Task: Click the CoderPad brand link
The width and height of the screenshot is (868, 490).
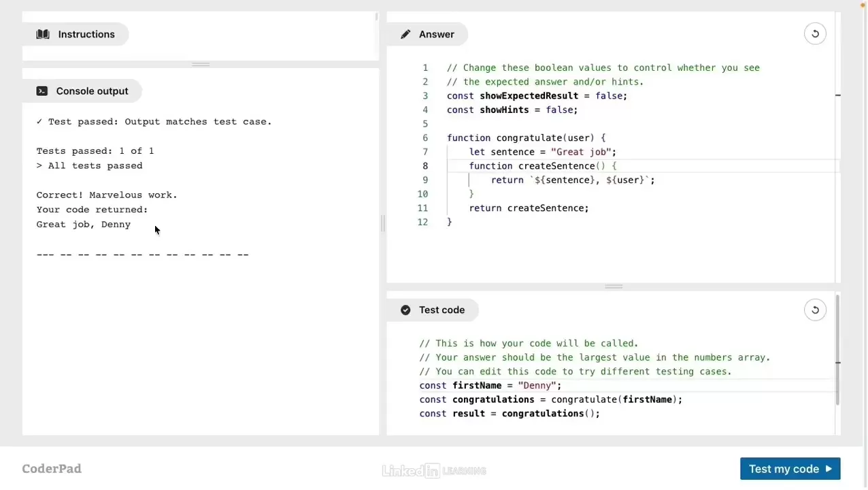Action: [52, 469]
